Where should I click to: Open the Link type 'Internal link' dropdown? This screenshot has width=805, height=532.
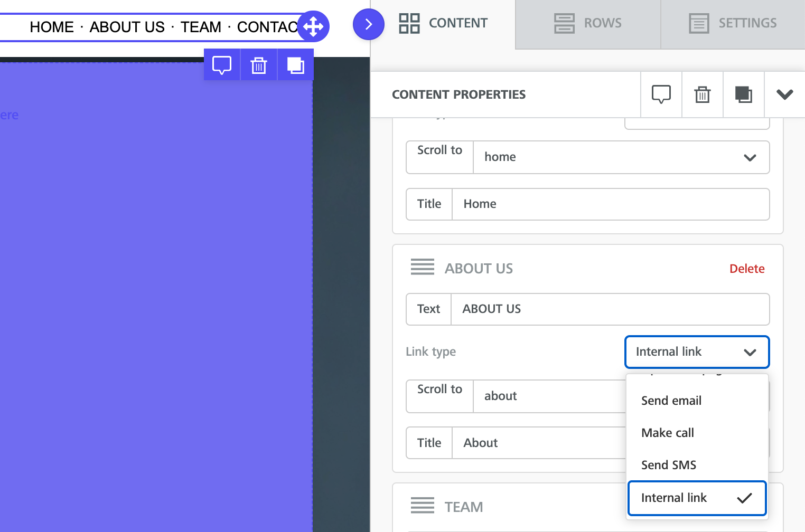(x=697, y=352)
